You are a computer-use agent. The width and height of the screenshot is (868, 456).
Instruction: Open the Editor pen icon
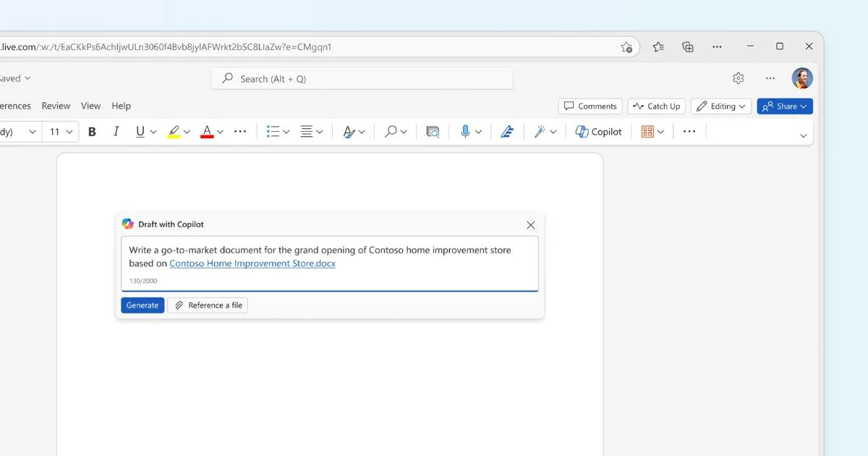[x=507, y=132]
